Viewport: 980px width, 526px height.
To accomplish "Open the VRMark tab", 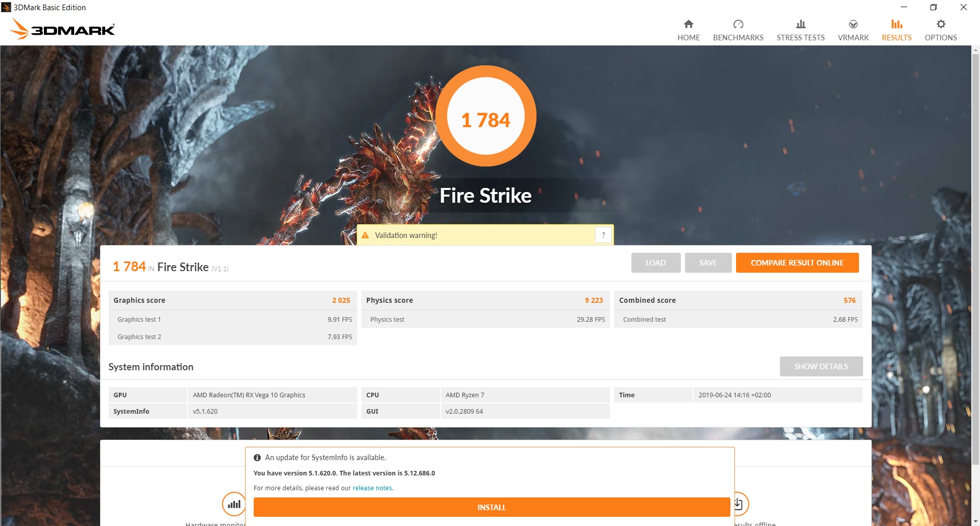I will [x=853, y=31].
